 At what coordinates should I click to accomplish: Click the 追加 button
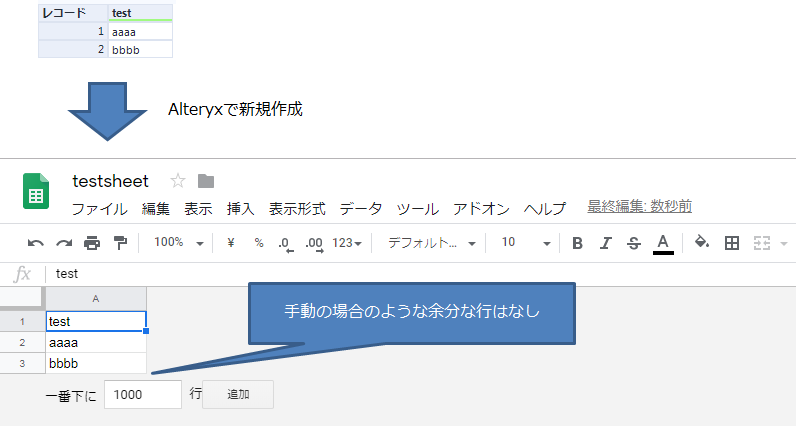[x=238, y=395]
